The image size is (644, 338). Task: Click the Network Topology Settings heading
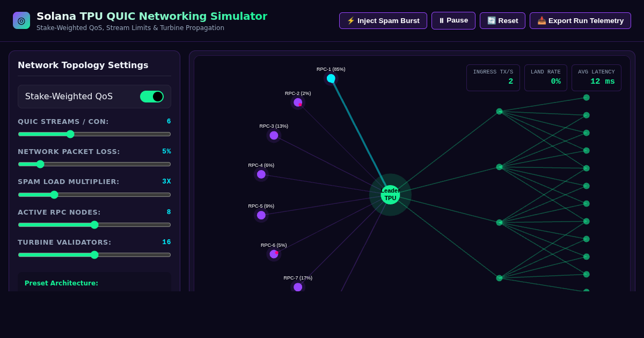tap(83, 65)
